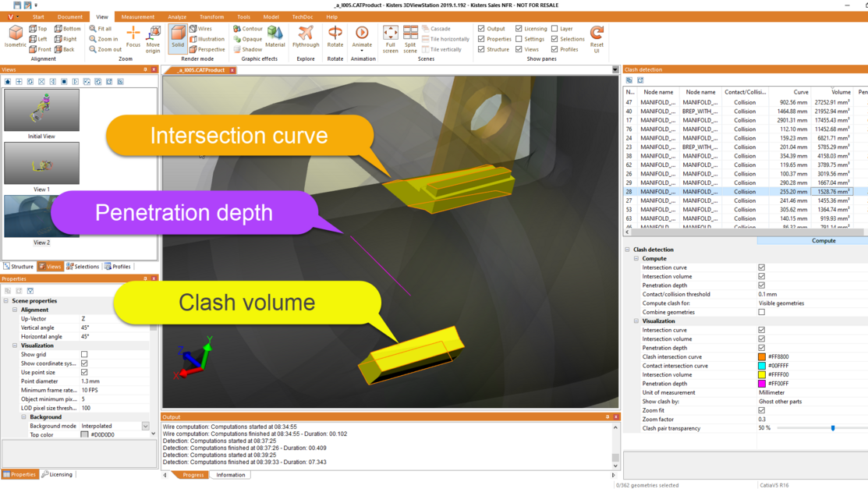Align view to Left
868x489 pixels.
tap(38, 39)
